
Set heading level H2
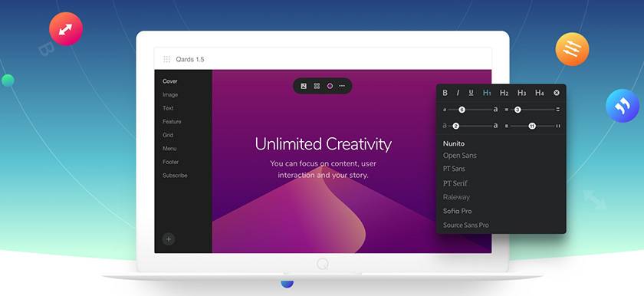[504, 94]
